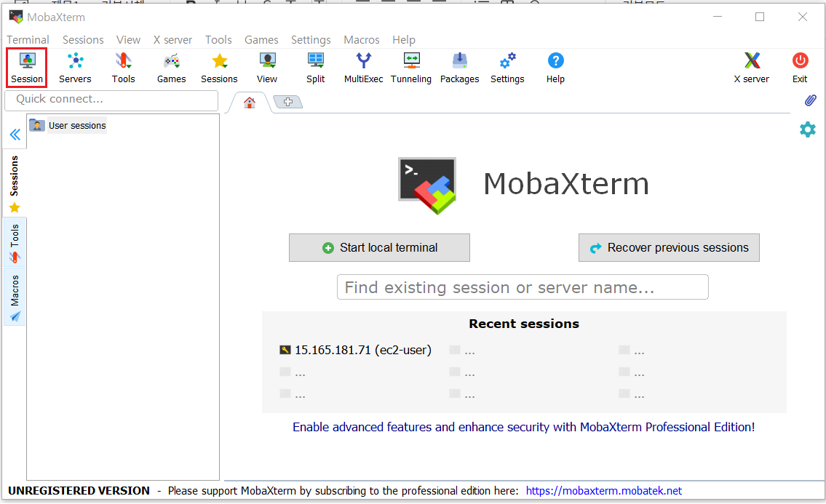The width and height of the screenshot is (826, 504).
Task: Open the Terminal menu
Action: point(28,39)
